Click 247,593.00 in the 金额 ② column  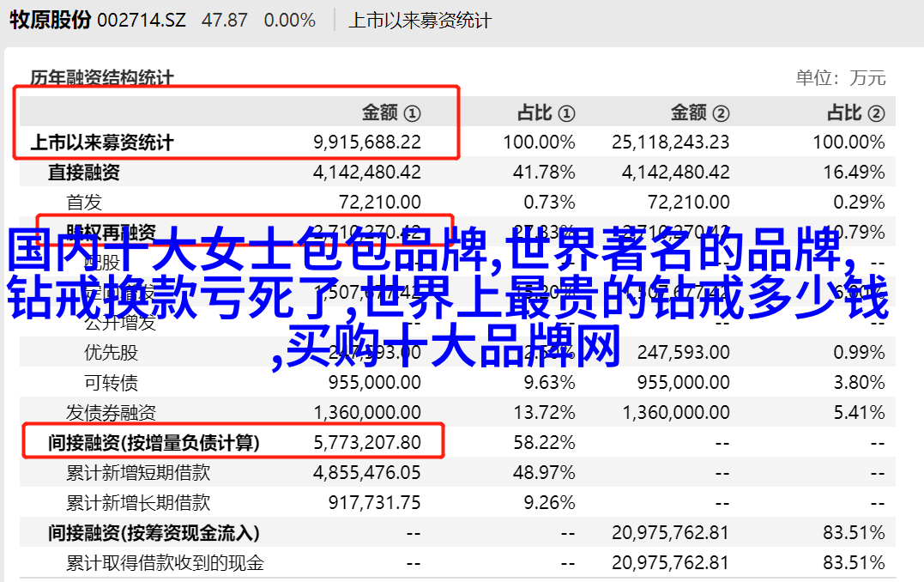tap(683, 353)
